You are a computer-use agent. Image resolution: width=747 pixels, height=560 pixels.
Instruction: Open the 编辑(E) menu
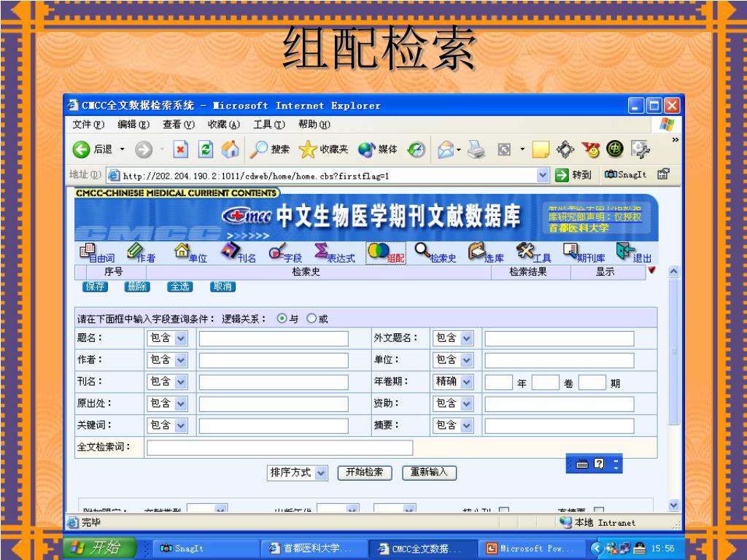[x=133, y=125]
